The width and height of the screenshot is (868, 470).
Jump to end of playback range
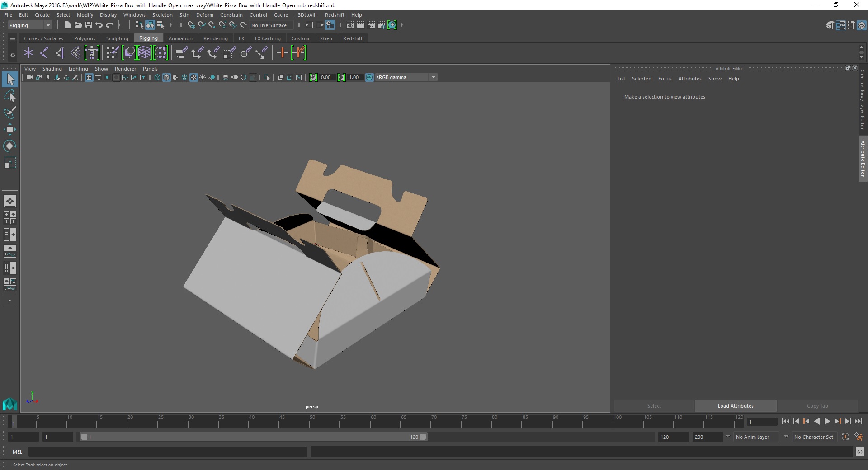(x=858, y=421)
